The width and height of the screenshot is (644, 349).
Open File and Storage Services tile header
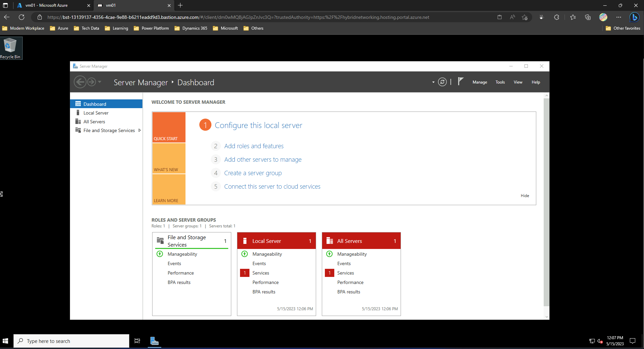192,241
